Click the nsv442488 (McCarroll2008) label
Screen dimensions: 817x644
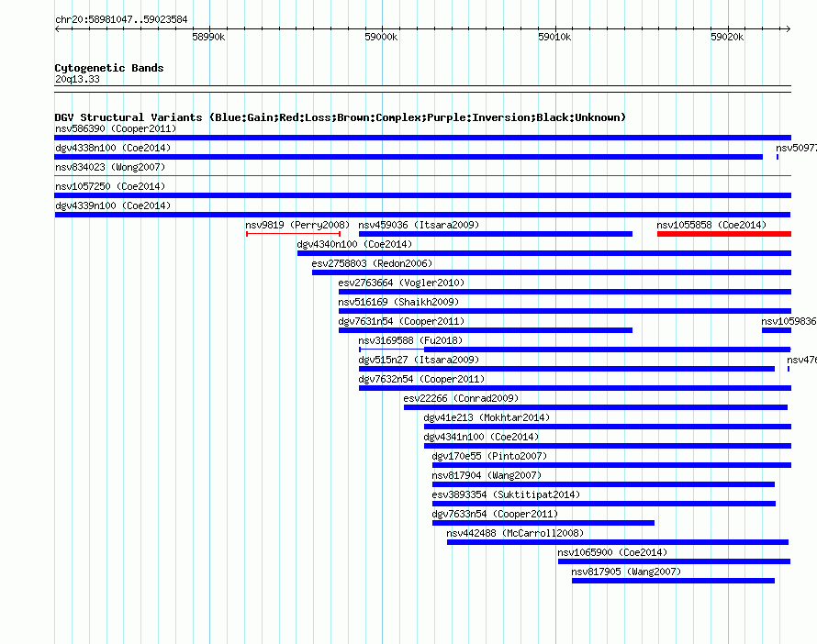[x=515, y=533]
